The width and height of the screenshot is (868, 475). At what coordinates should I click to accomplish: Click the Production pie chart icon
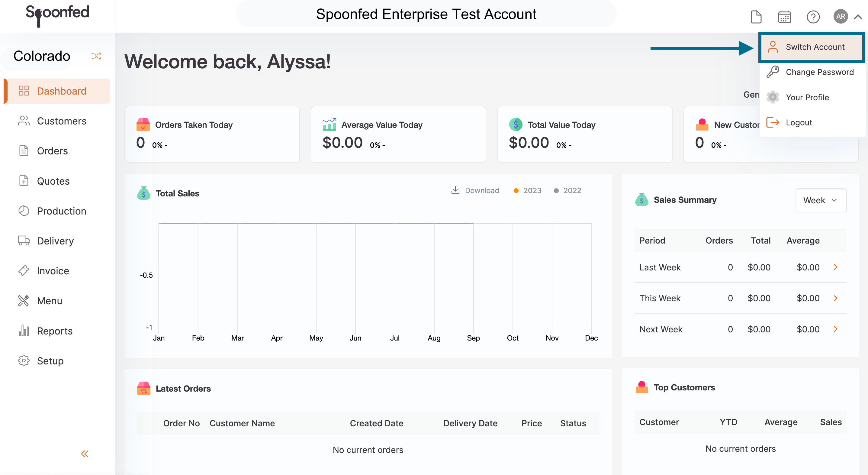[x=24, y=211]
